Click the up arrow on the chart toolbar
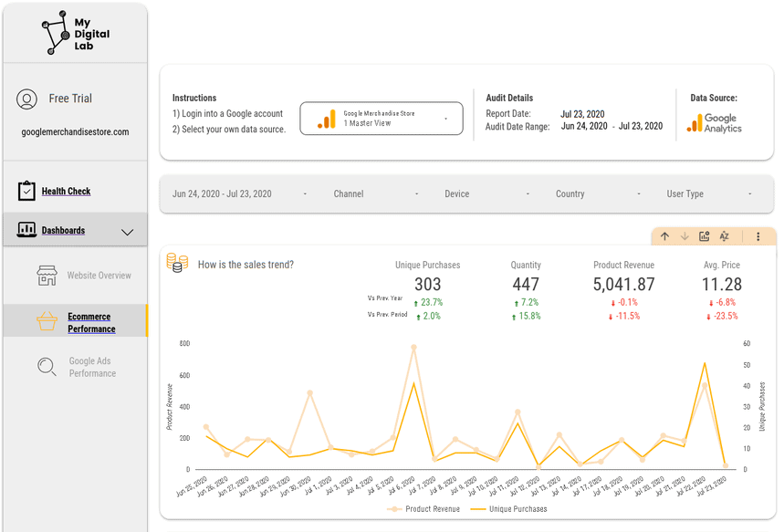The height and width of the screenshot is (532, 784). (665, 235)
